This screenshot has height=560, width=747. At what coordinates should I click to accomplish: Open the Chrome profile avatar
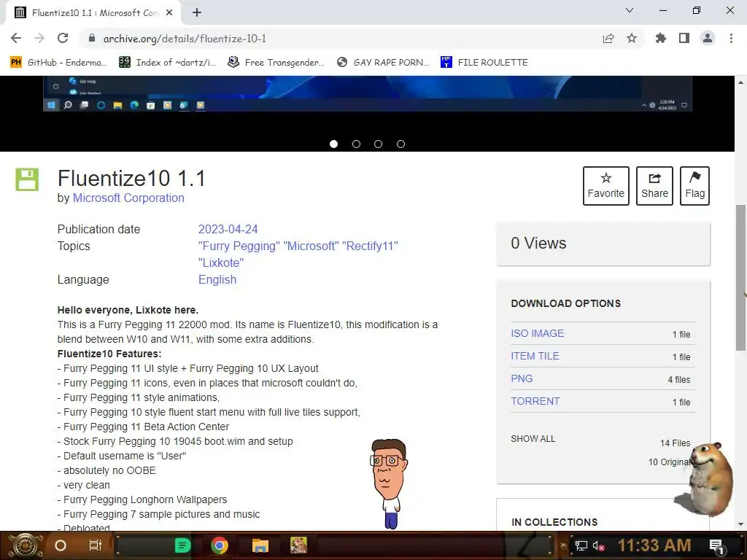[x=708, y=38]
